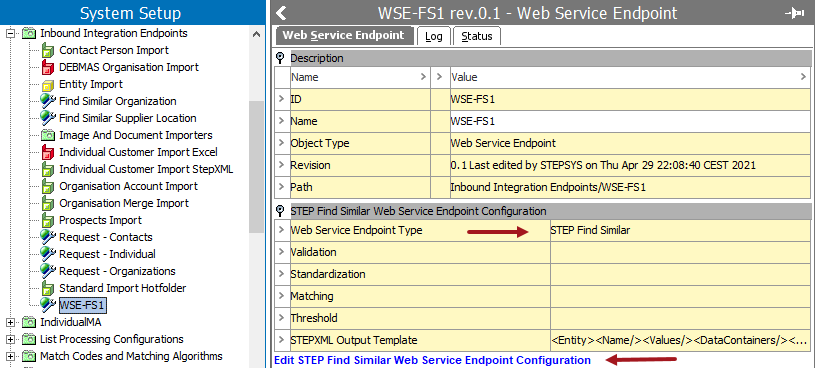Click the Name value field WSE-FS1

(x=630, y=122)
